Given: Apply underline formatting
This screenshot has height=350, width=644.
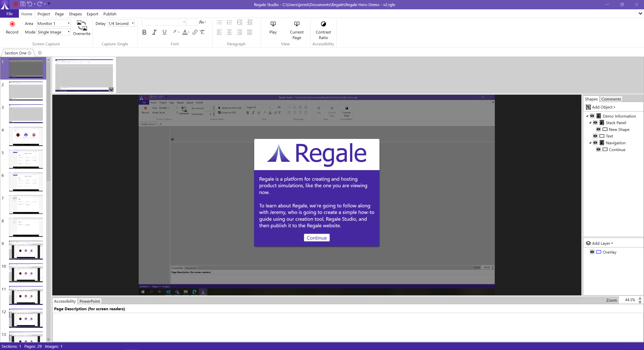Looking at the screenshot, I should [164, 32].
